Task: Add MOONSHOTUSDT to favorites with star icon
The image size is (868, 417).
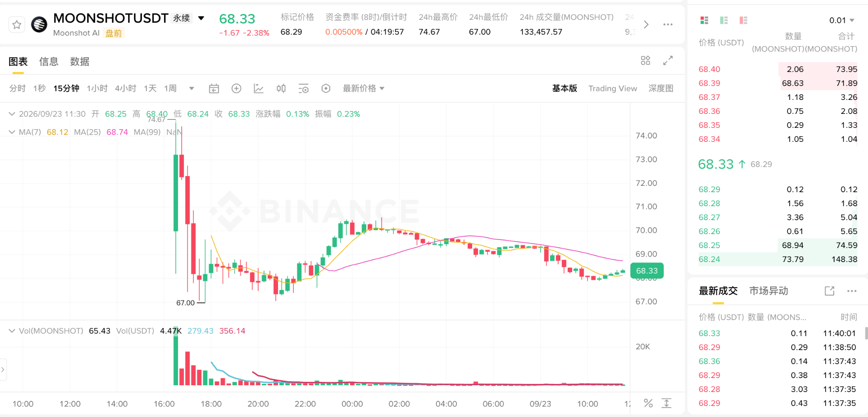Action: 17,25
